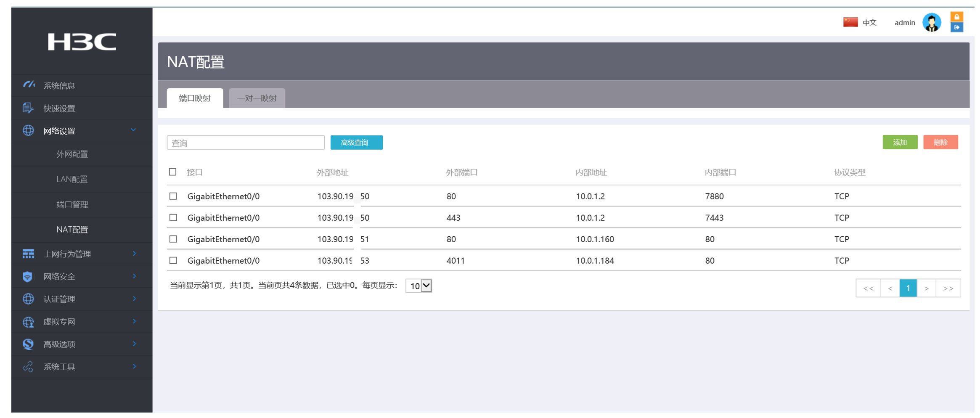Select the row with internal address 10.0.1.184
The image size is (980, 418).
tap(173, 261)
